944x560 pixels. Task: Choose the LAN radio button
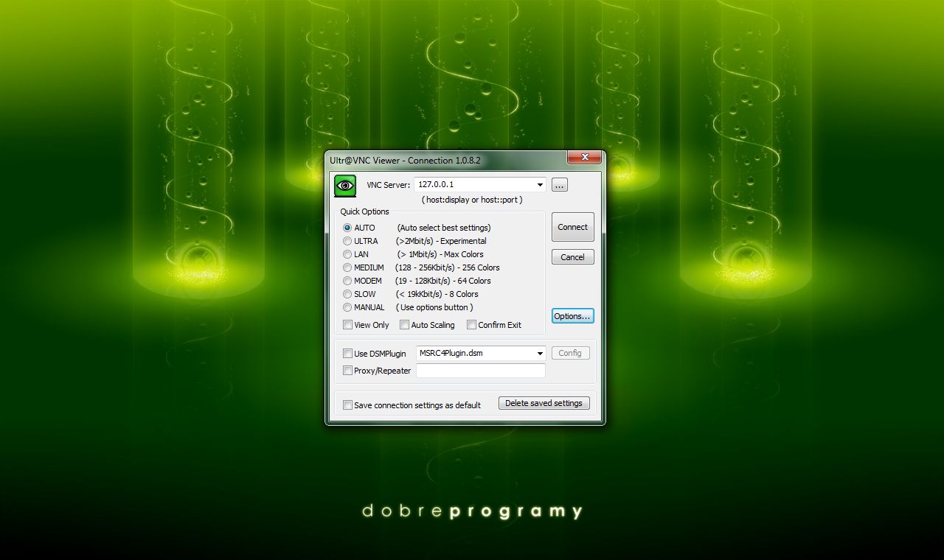pyautogui.click(x=347, y=254)
